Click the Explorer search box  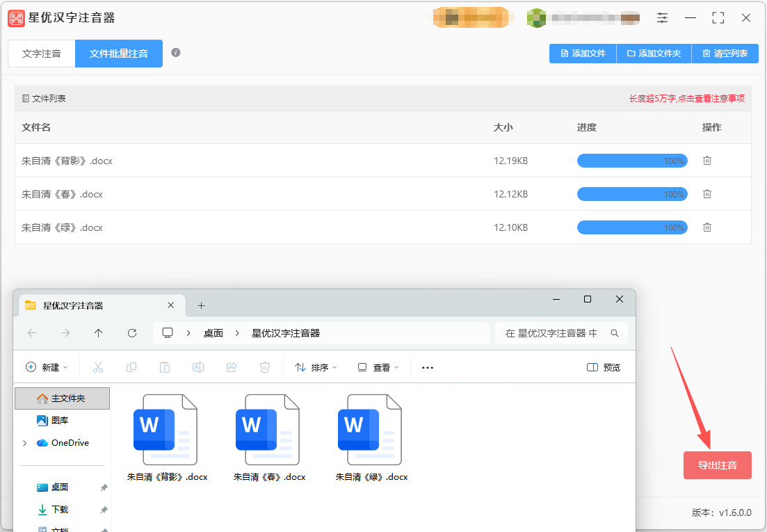point(562,333)
